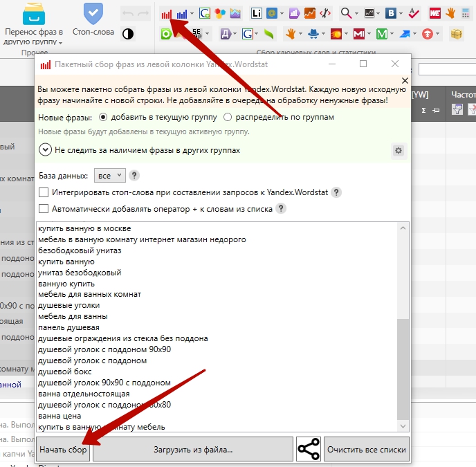The width and height of the screenshot is (476, 467).
Task: Click the red circle arrow icon in second row
Action: pos(427,34)
